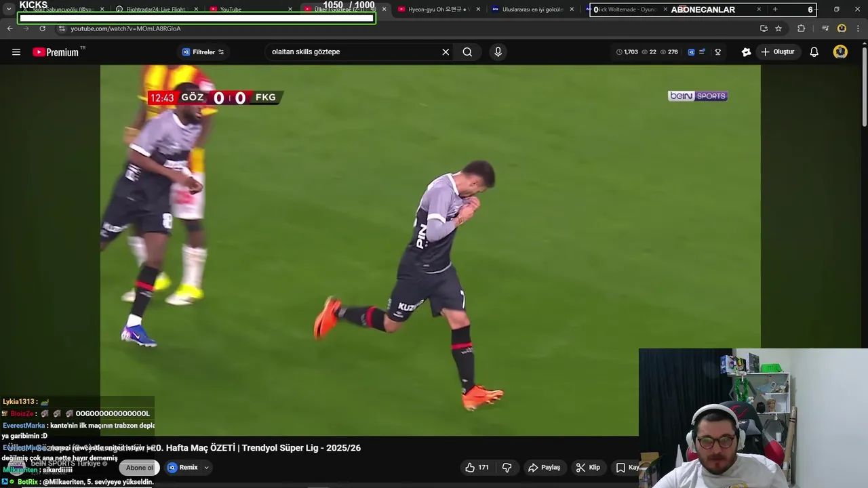Open the browser extensions puzzle icon
Screen dimensions: 868x488
click(x=801, y=28)
